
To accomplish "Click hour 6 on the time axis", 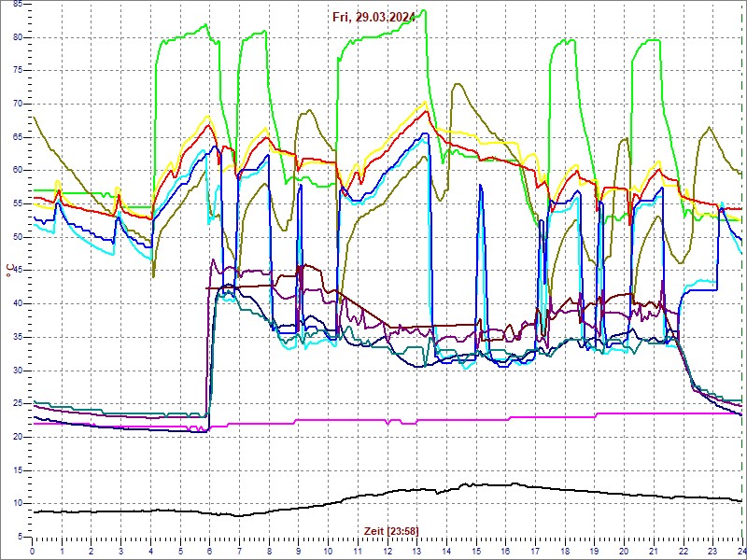I will point(209,551).
